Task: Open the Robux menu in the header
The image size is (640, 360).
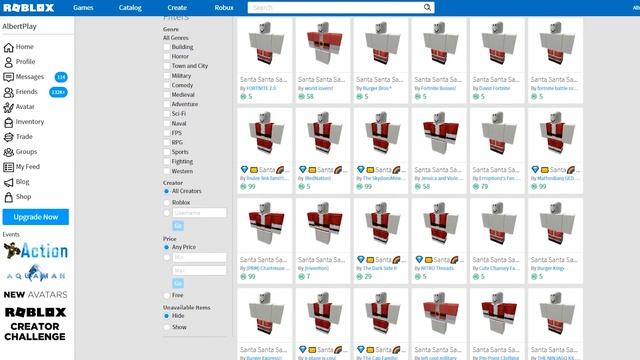Action: click(x=224, y=8)
